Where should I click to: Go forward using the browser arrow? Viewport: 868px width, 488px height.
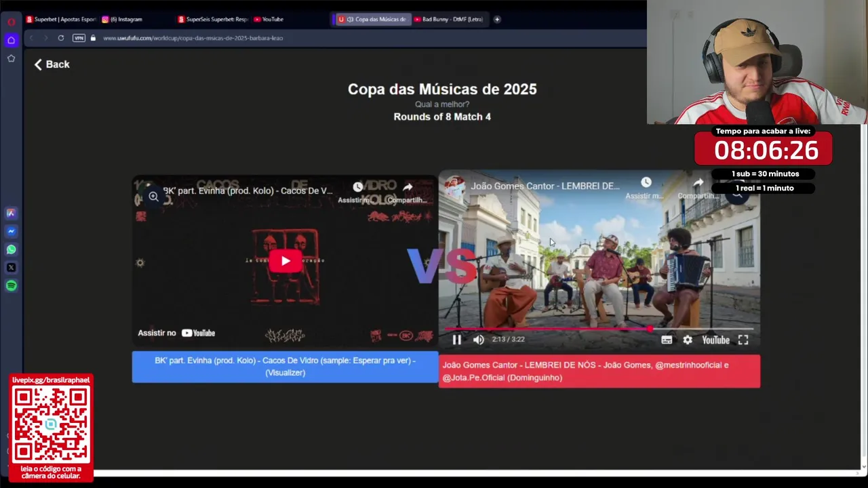click(46, 38)
